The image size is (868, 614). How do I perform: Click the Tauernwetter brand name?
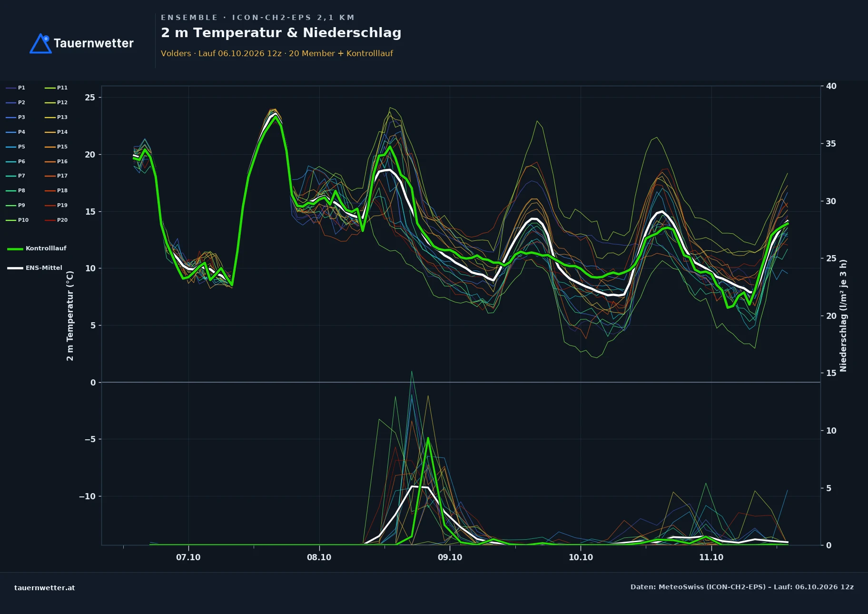click(x=94, y=43)
